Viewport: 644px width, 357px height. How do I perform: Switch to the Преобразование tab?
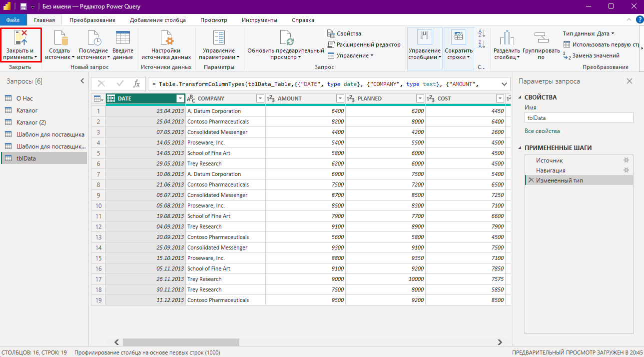(x=92, y=20)
